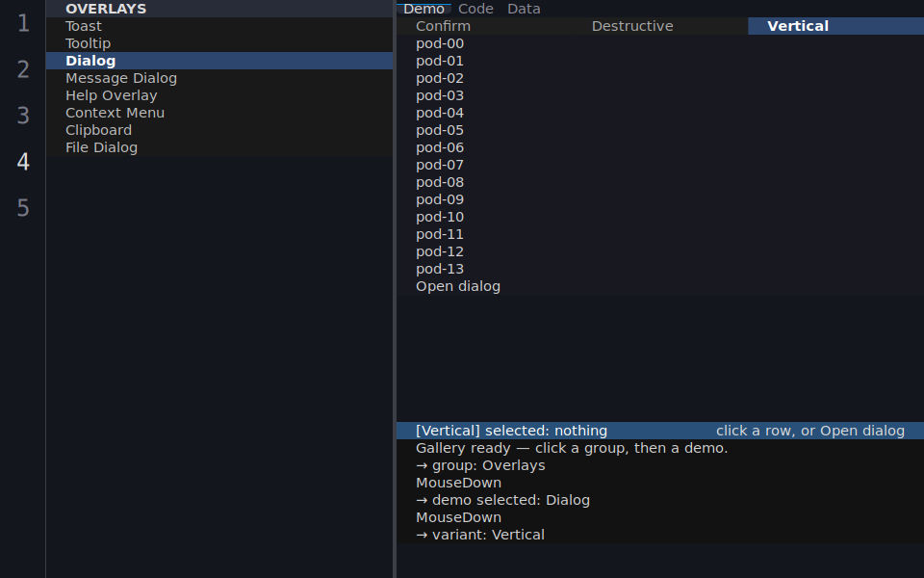Viewport: 924px width, 578px height.
Task: Show the Clipboard demo
Action: point(219,130)
